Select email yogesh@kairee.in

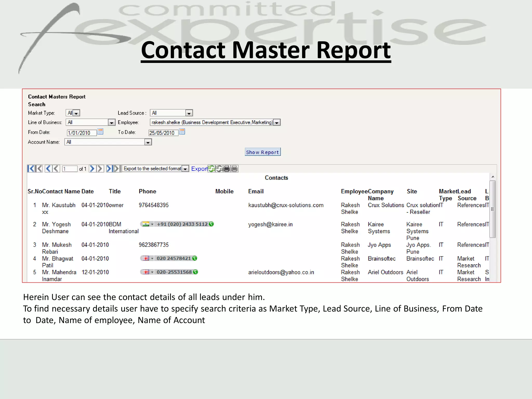click(x=270, y=224)
